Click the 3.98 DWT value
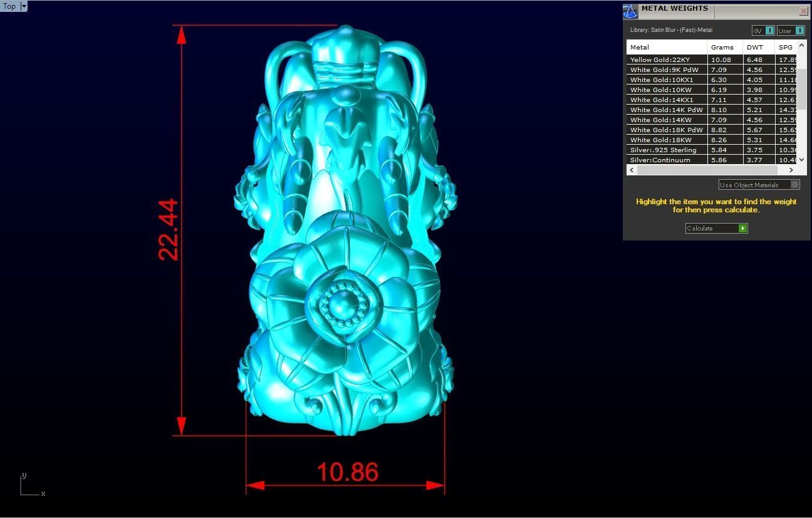Screen dimensions: 812x518 pyautogui.click(x=754, y=90)
